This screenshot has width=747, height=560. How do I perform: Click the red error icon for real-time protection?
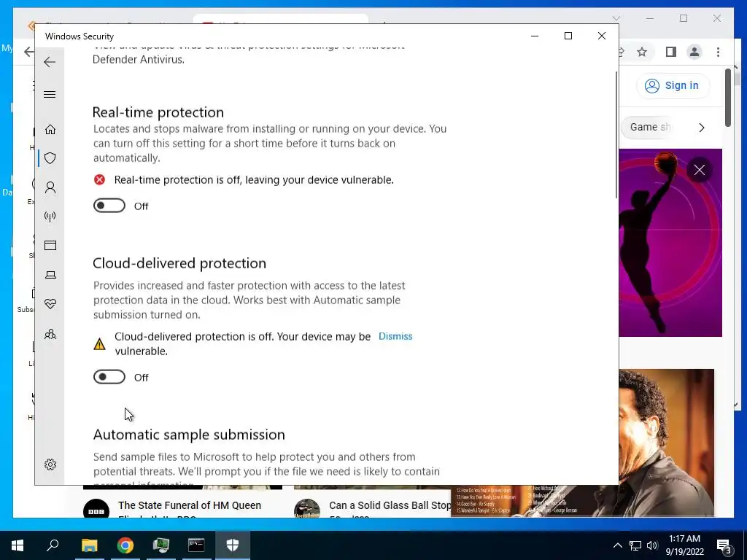[x=99, y=179]
